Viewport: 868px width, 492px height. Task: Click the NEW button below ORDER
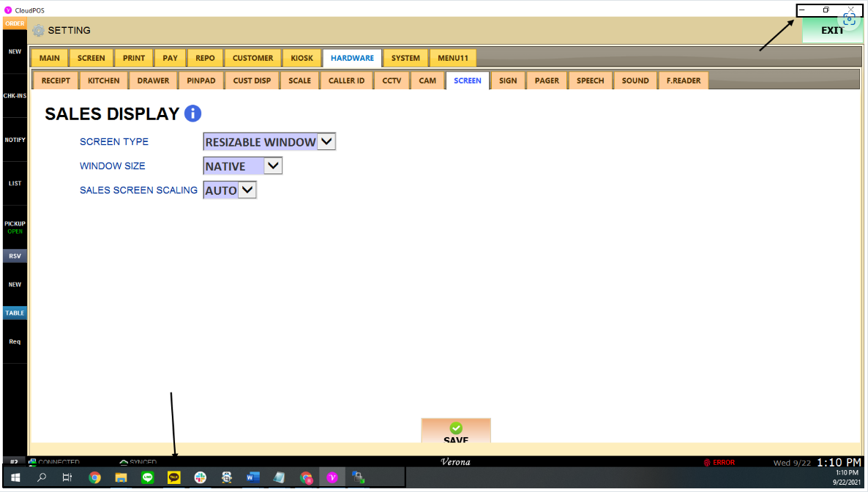(x=15, y=51)
